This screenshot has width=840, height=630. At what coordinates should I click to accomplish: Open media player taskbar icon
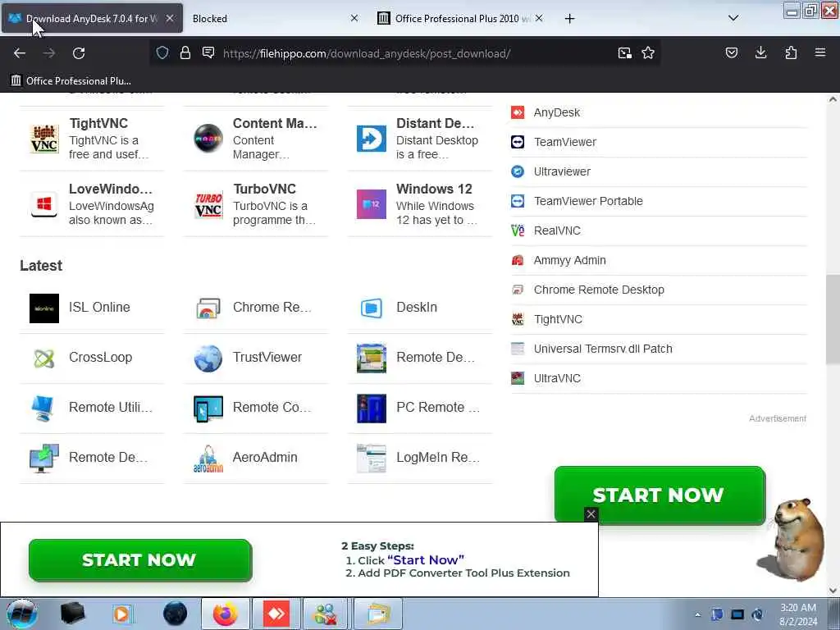pos(122,614)
